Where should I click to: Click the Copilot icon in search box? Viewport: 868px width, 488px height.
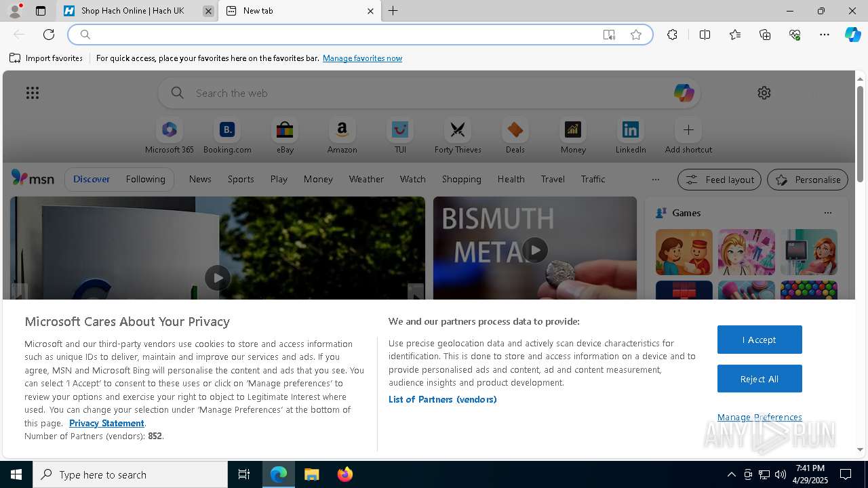click(x=684, y=93)
